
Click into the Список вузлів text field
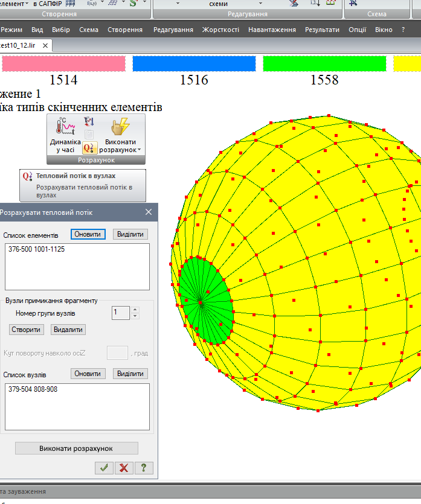click(77, 406)
